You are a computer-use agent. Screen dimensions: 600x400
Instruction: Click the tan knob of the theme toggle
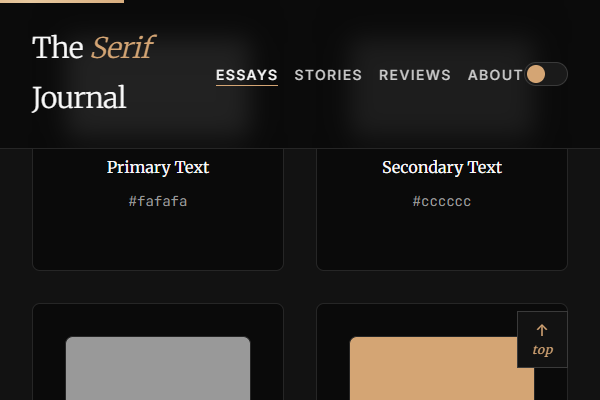pyautogui.click(x=536, y=74)
